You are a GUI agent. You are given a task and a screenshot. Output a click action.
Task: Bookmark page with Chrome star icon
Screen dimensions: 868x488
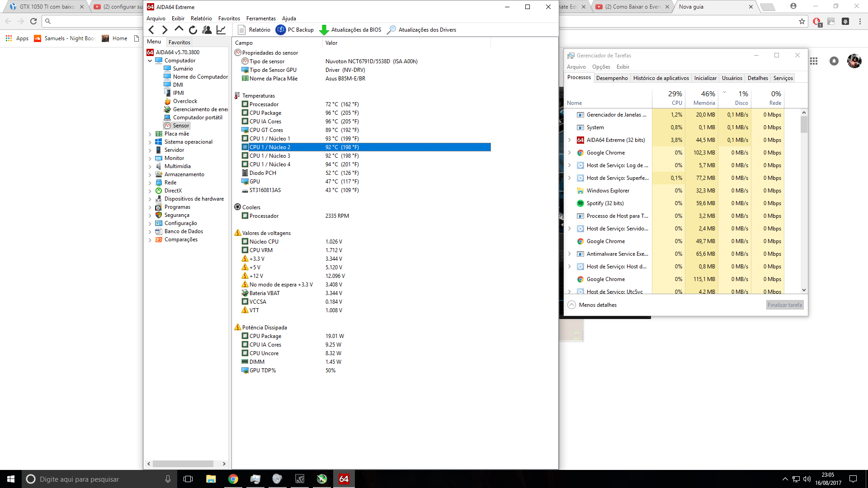[x=802, y=21]
